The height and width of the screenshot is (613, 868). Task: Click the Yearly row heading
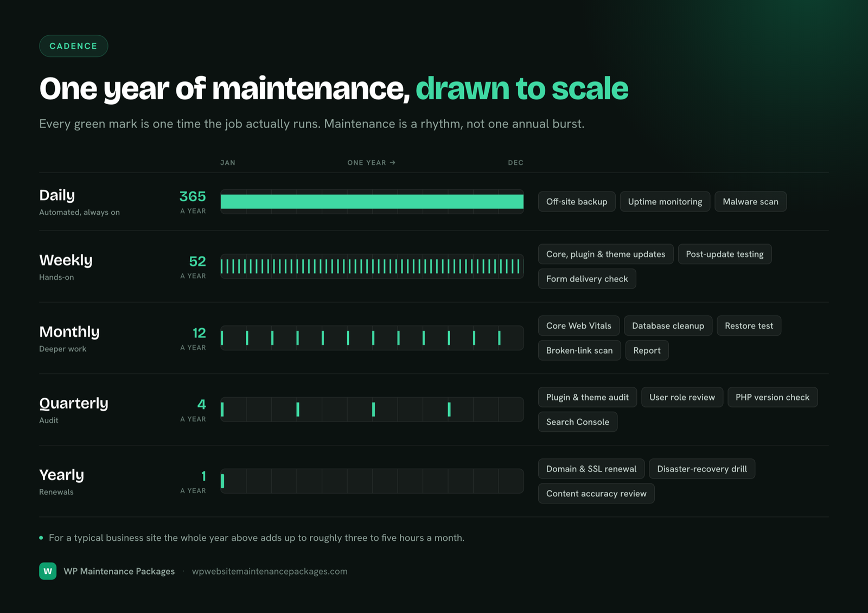tap(61, 475)
